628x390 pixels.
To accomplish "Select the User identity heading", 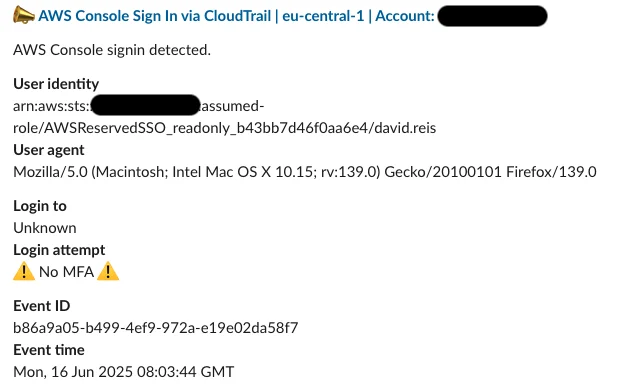I will (56, 84).
